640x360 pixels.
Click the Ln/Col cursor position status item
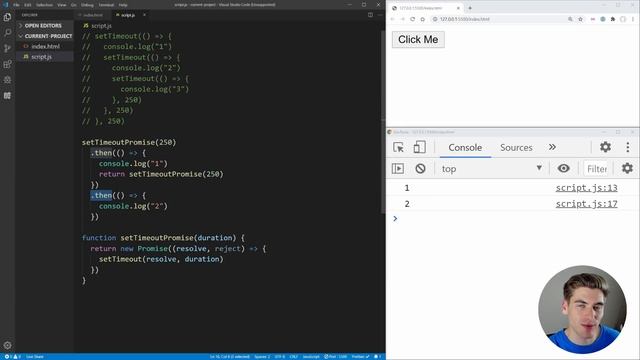[229, 357]
